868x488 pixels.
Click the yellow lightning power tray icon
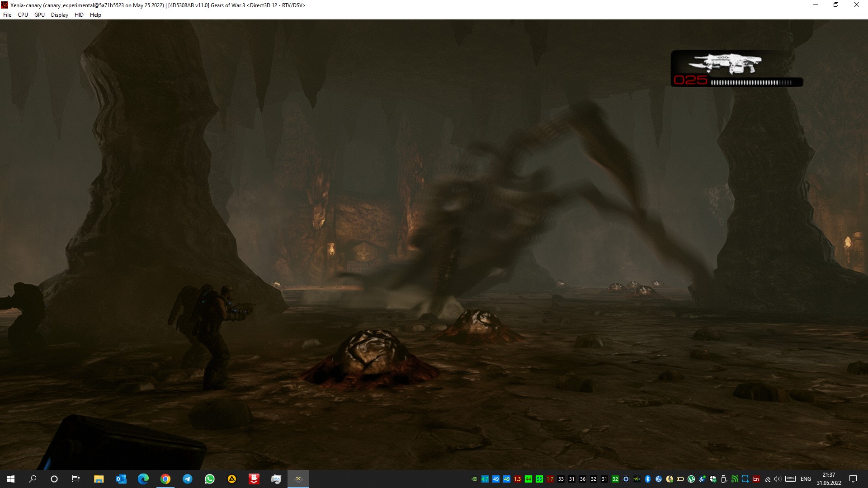point(669,479)
